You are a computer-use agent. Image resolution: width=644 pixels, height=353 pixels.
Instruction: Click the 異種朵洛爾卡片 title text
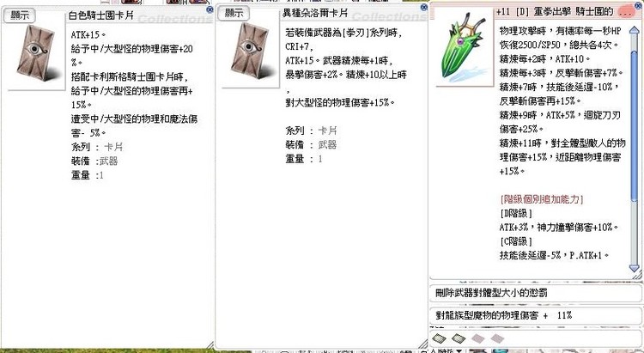pyautogui.click(x=315, y=13)
